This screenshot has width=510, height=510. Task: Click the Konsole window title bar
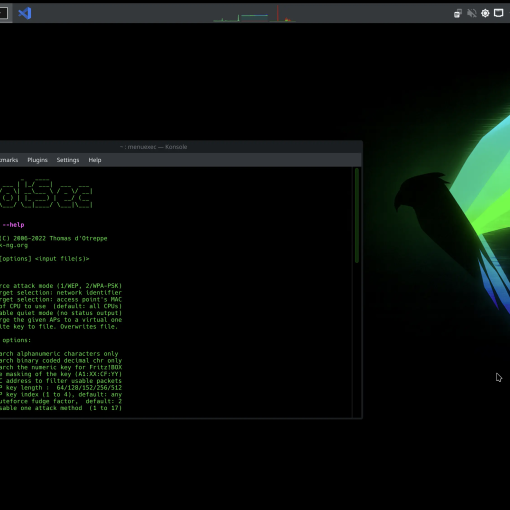(180, 147)
